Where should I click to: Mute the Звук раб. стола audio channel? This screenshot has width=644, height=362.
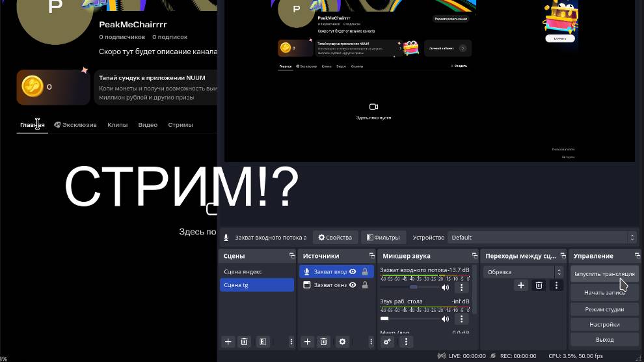click(445, 319)
